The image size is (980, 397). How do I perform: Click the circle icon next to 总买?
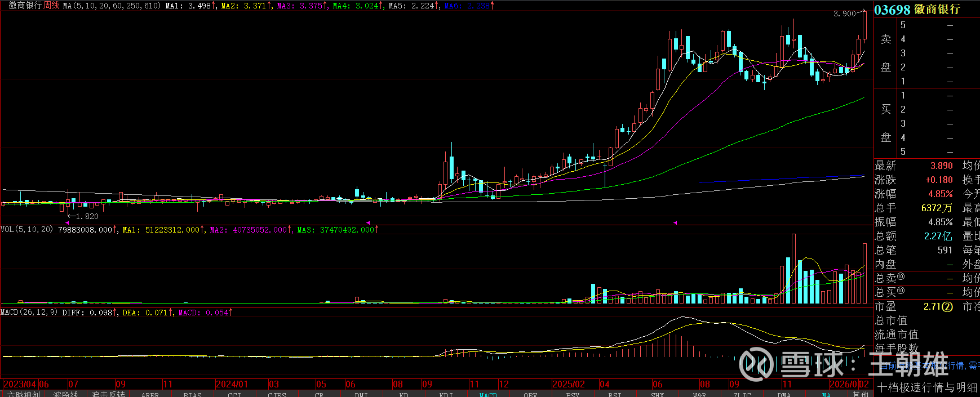point(901,291)
